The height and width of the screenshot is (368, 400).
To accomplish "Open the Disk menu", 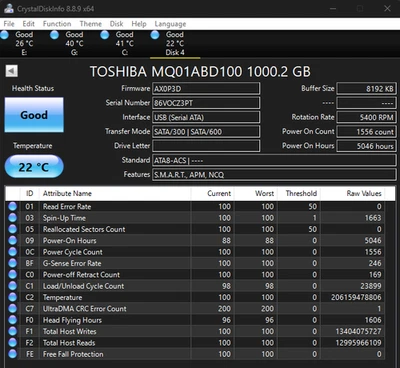I will click(x=117, y=24).
